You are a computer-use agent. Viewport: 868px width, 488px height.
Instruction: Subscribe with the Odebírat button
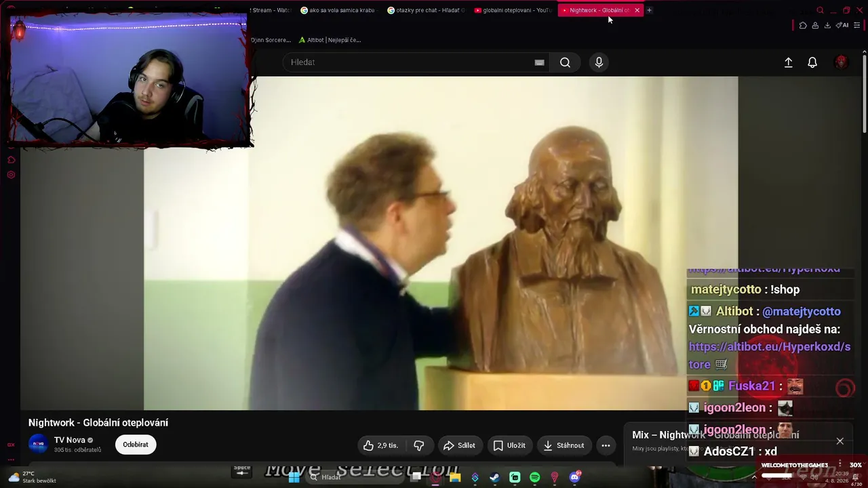pos(136,445)
